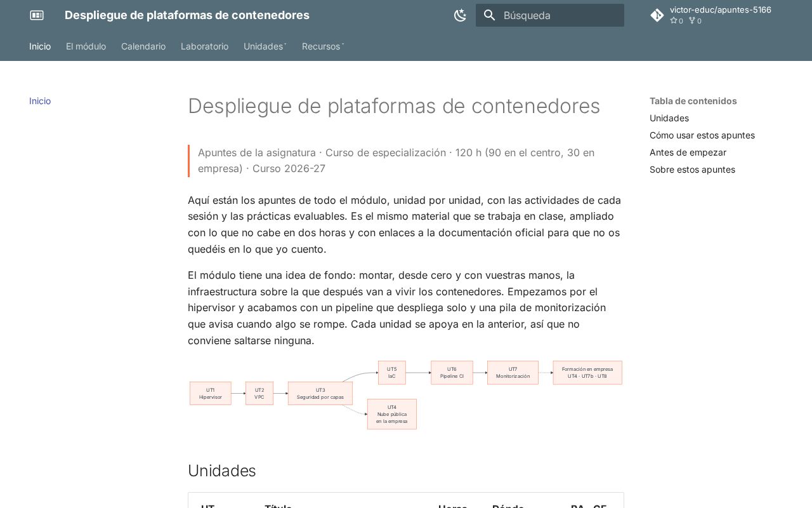The image size is (812, 508).
Task: Click the Apuntes de la asignatura quote block
Action: tap(406, 161)
